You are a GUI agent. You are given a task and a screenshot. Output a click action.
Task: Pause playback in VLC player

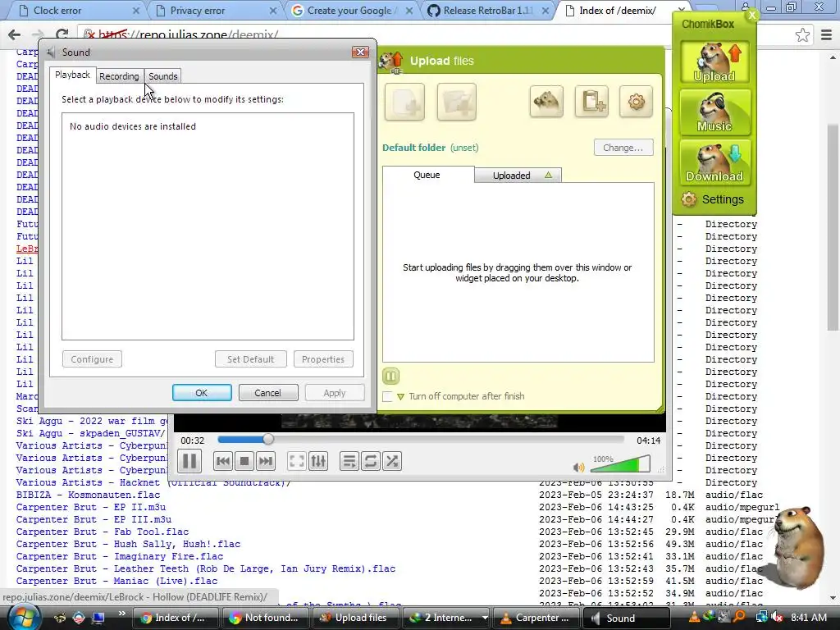(x=189, y=461)
